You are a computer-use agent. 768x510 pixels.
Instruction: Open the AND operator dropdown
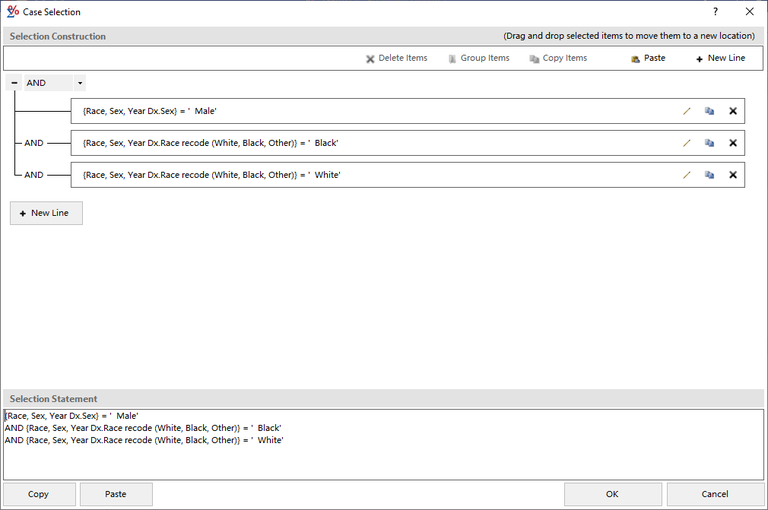(x=80, y=83)
